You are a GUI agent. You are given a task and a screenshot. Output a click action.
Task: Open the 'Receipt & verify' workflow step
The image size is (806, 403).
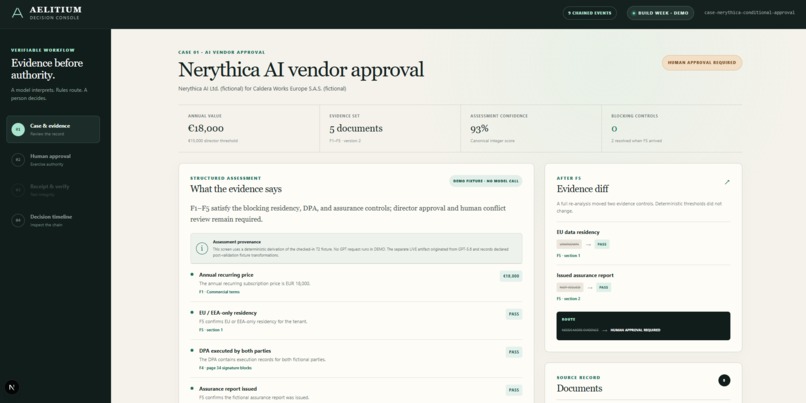click(x=53, y=190)
